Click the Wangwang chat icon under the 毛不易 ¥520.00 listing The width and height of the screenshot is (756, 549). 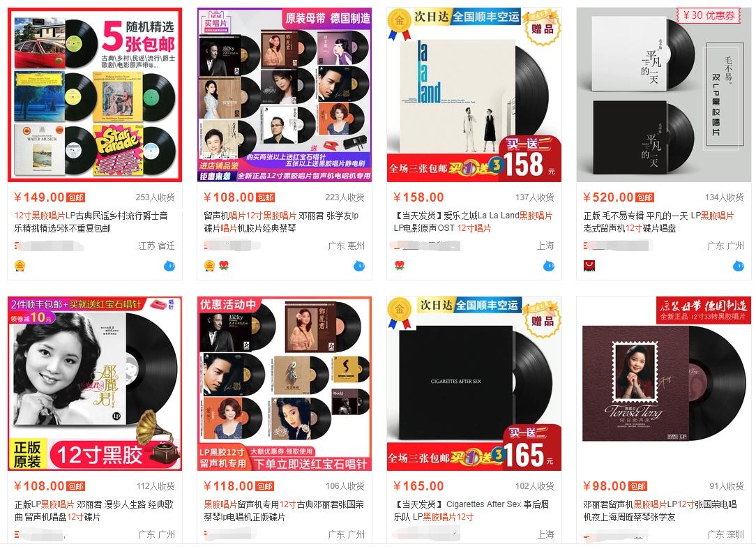(x=738, y=266)
